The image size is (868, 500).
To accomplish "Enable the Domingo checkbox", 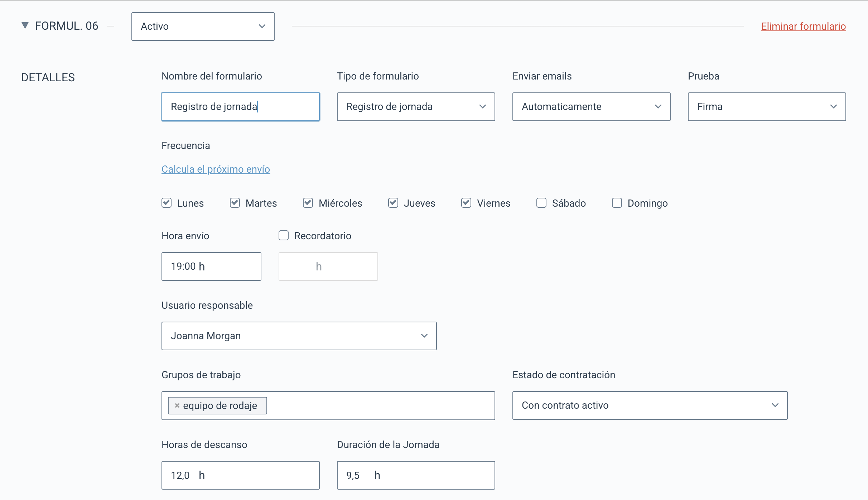I will point(617,203).
